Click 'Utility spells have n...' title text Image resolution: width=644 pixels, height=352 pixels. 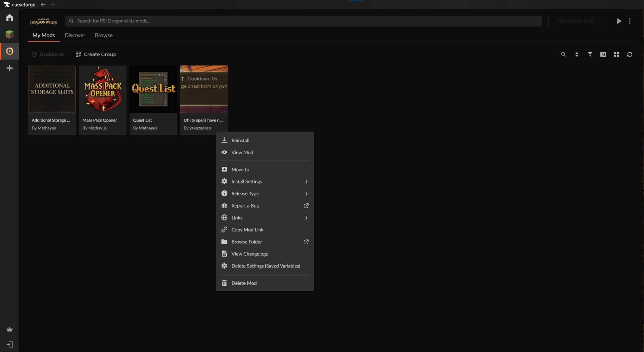click(203, 120)
